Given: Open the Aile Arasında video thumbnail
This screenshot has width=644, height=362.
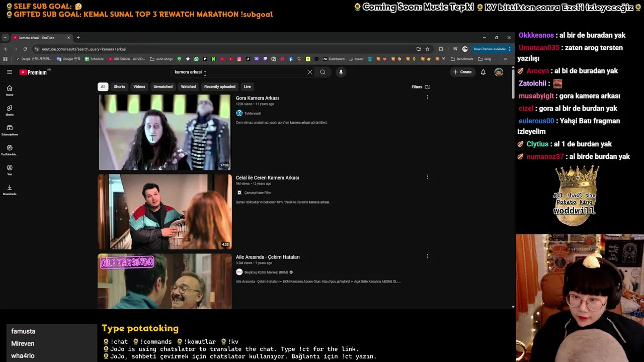Looking at the screenshot, I should tap(165, 281).
